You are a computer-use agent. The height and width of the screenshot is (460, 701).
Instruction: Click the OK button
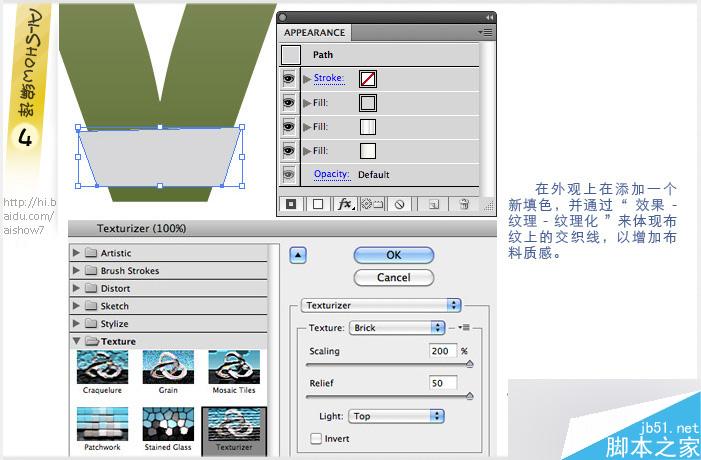393,255
